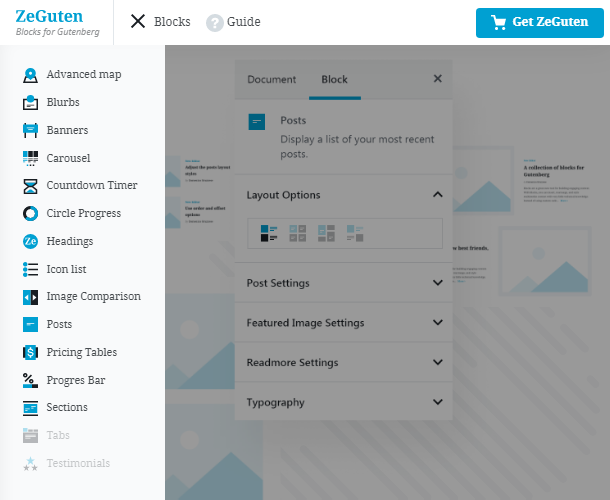
Task: Click the Get ZeGuten button
Action: click(540, 23)
